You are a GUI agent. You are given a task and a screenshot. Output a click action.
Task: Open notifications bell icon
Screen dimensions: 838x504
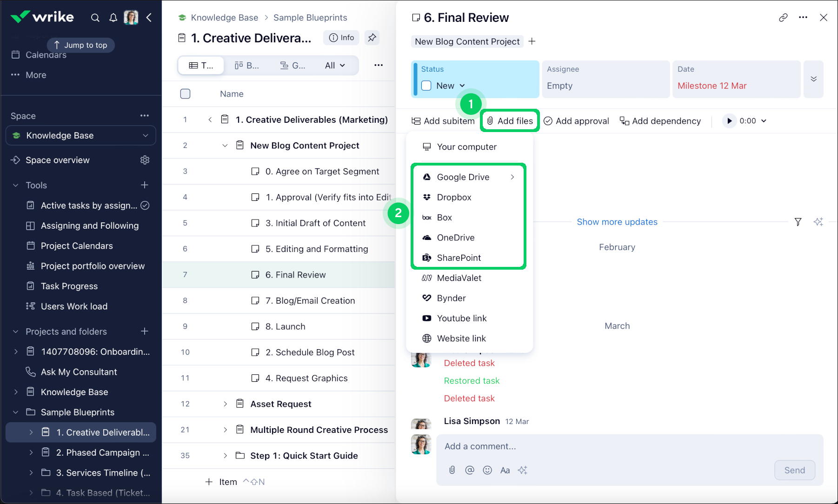coord(113,18)
